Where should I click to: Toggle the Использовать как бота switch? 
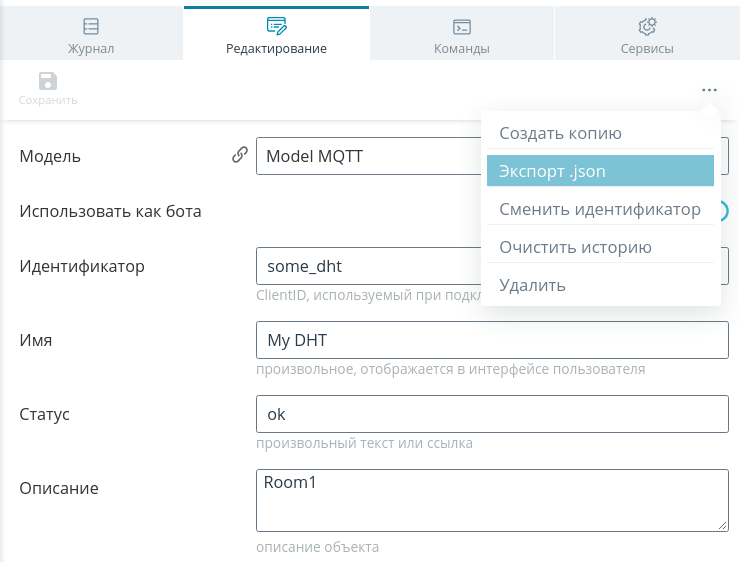722,211
